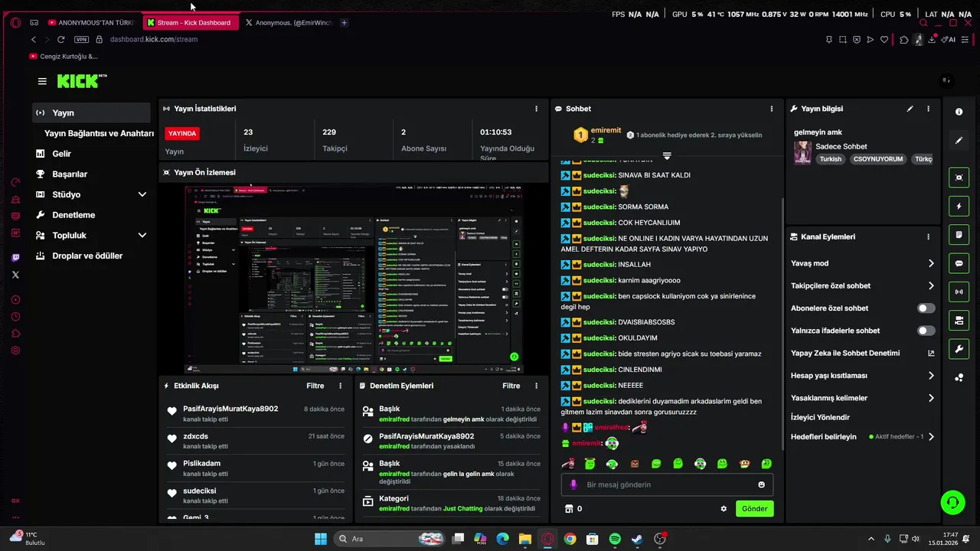
Task: Click the Turkish language tag
Action: pyautogui.click(x=830, y=159)
